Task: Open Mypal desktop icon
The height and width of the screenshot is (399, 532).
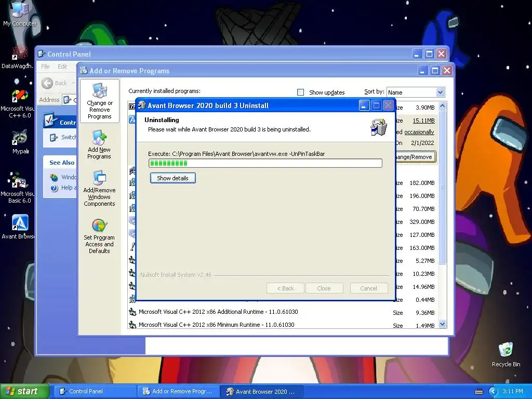Action: pos(20,142)
